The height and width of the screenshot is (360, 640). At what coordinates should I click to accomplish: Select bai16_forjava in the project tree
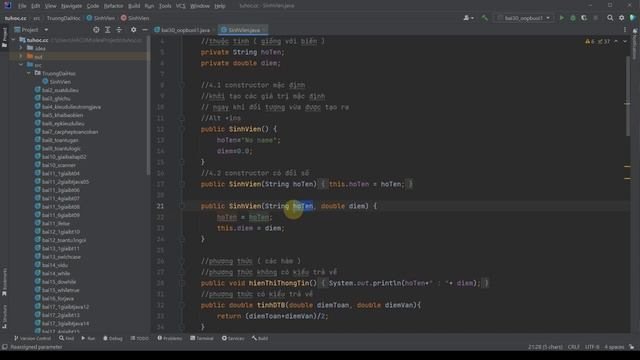(54, 298)
